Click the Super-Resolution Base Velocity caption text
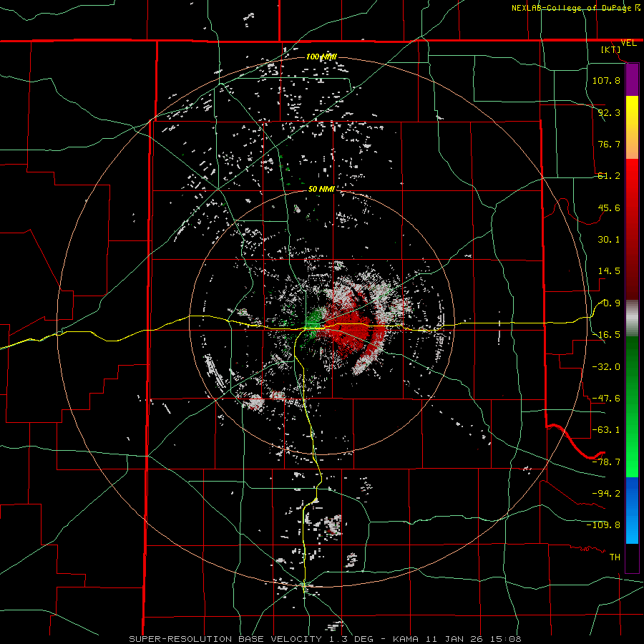The width and height of the screenshot is (644, 644). [326, 639]
